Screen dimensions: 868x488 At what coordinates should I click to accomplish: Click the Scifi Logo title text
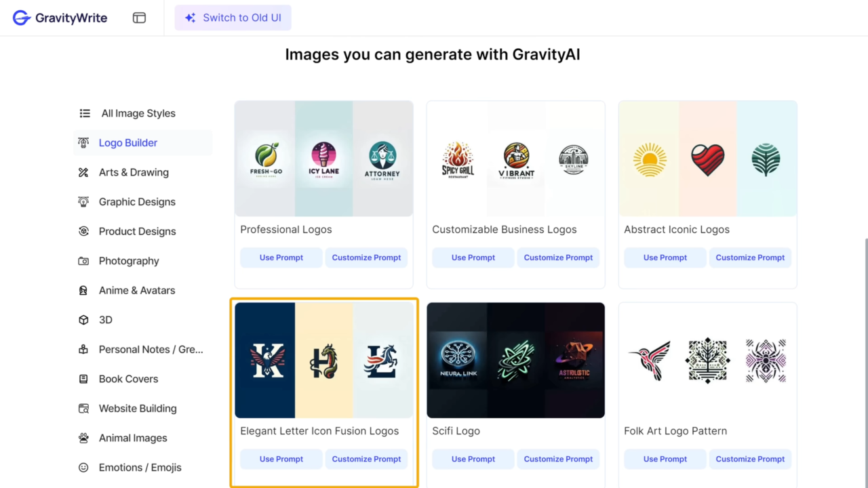click(456, 431)
